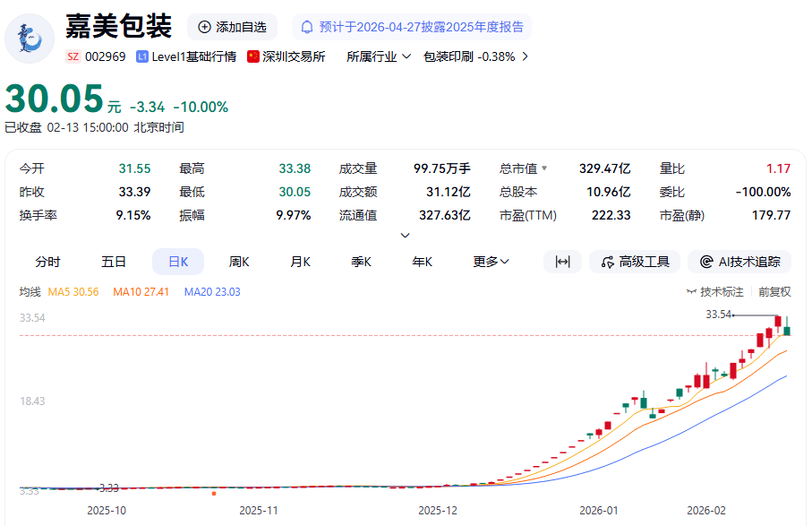Image resolution: width=812 pixels, height=526 pixels.
Task: Select the 月K chart tab
Action: point(300,262)
